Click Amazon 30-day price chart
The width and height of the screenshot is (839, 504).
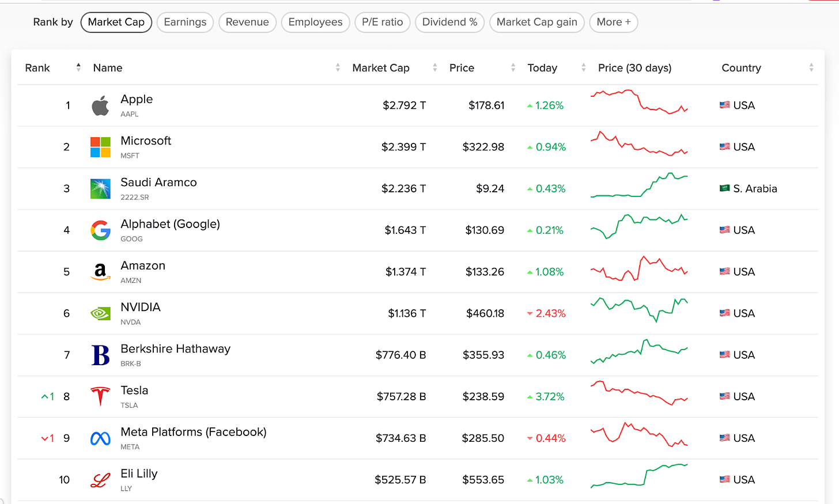click(x=639, y=268)
